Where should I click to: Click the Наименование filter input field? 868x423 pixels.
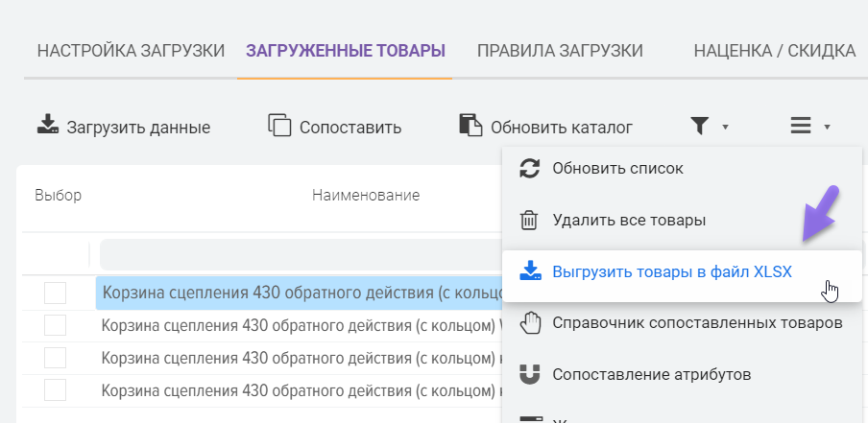300,254
